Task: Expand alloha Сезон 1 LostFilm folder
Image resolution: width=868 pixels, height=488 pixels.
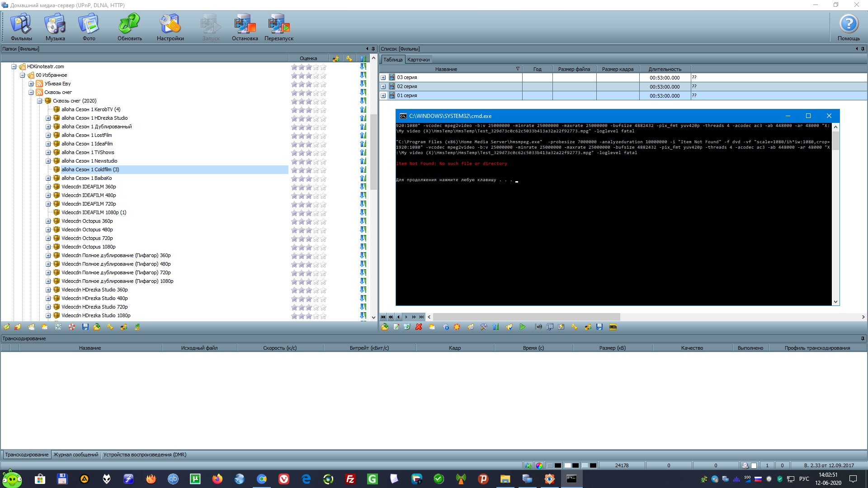Action: (x=48, y=136)
